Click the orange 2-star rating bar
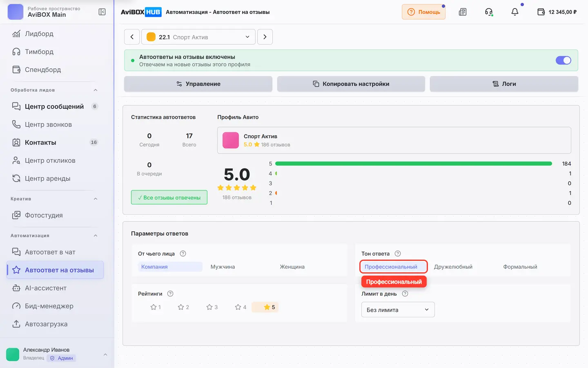This screenshot has width=588, height=368. tap(276, 193)
